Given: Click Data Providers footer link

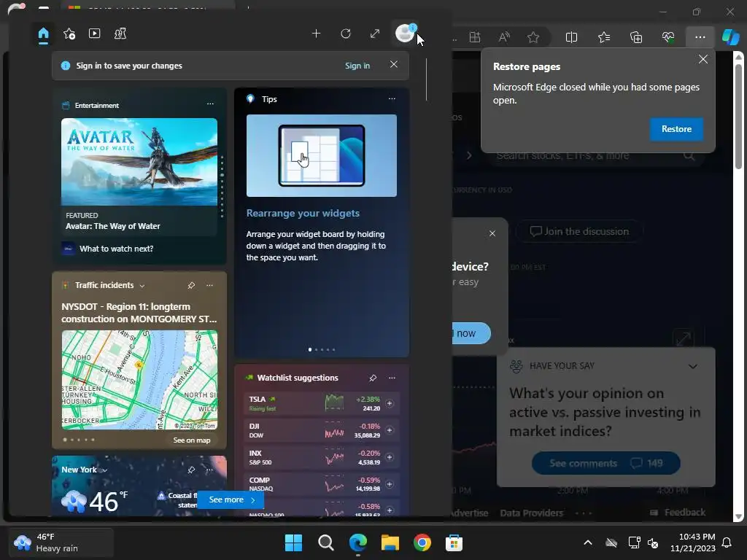Looking at the screenshot, I should (531, 513).
